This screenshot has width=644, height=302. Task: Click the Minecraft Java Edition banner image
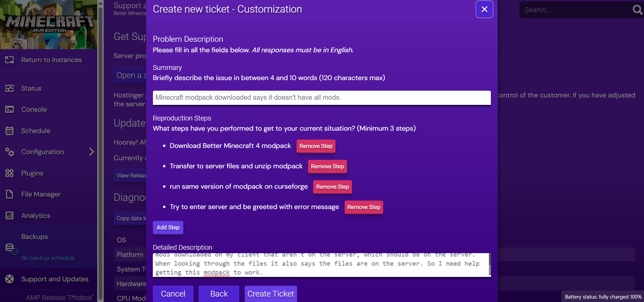(x=49, y=24)
